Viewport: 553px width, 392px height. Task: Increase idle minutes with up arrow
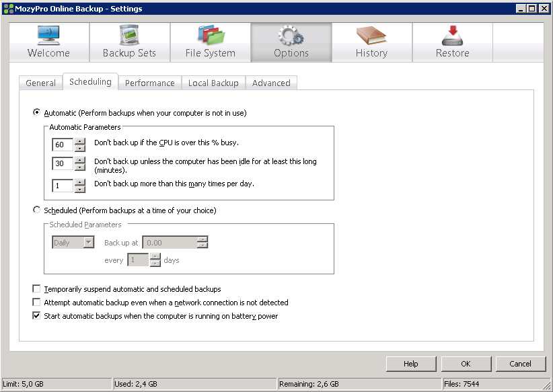tap(81, 161)
